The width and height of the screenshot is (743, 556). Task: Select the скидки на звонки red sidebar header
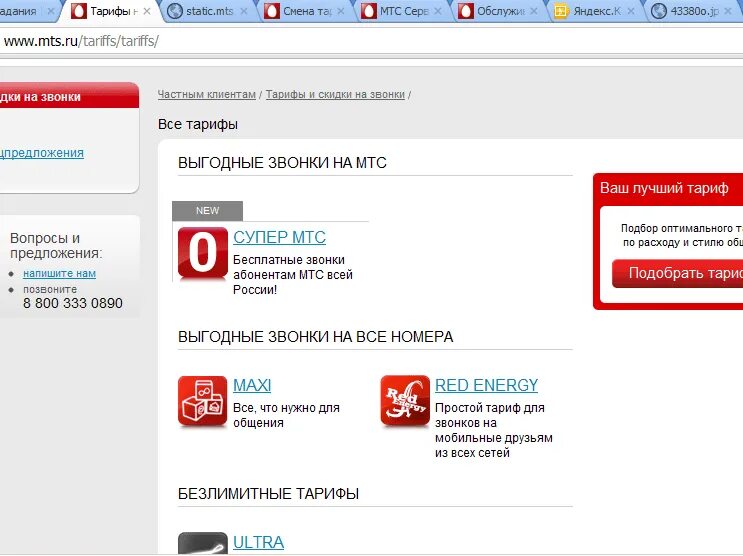69,96
